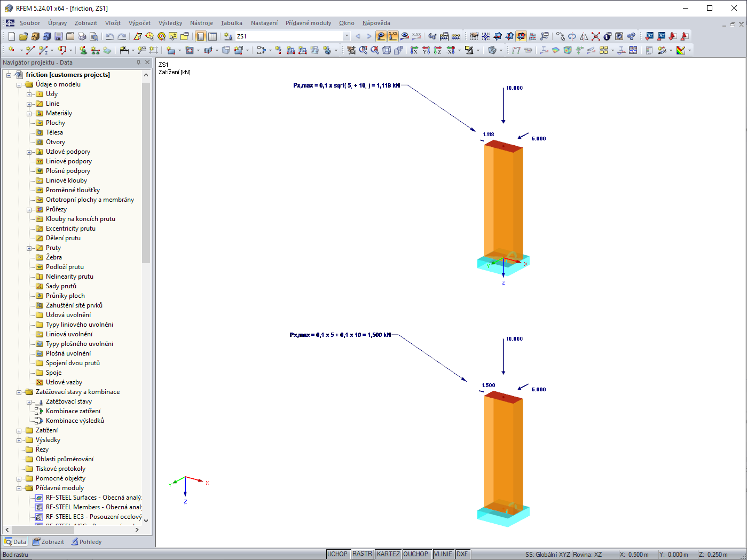Image resolution: width=747 pixels, height=560 pixels.
Task: Open the Soubor menu
Action: pyautogui.click(x=30, y=23)
